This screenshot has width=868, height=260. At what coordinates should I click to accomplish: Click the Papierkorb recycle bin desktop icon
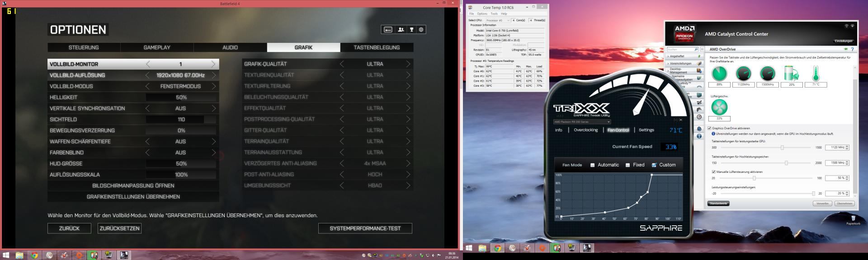pyautogui.click(x=853, y=219)
